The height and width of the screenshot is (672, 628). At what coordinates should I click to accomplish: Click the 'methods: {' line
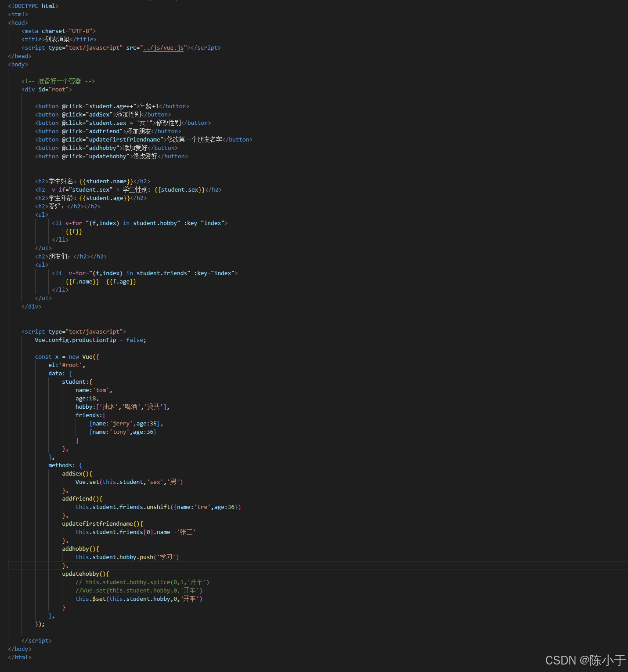65,465
